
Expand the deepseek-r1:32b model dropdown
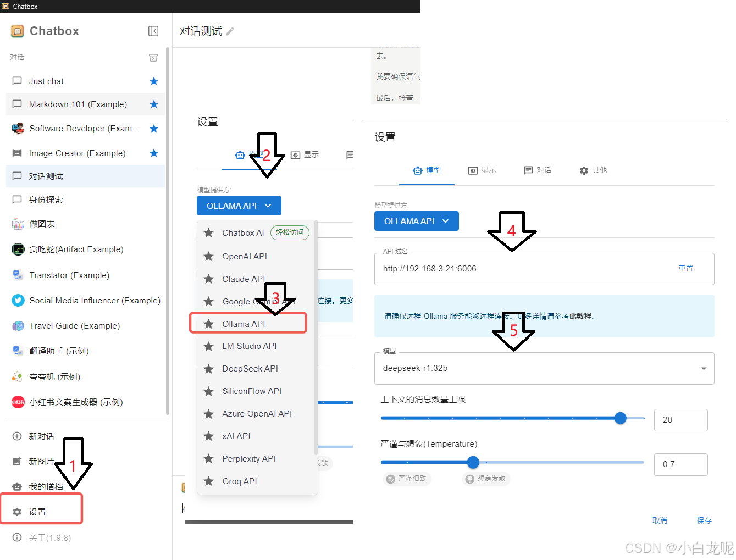click(x=703, y=368)
